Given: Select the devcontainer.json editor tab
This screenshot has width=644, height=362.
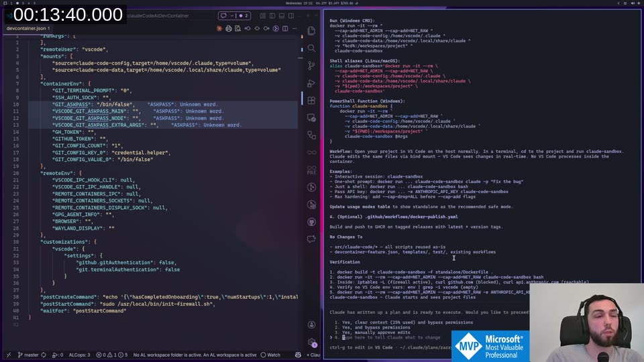Looking at the screenshot, I should [x=28, y=28].
